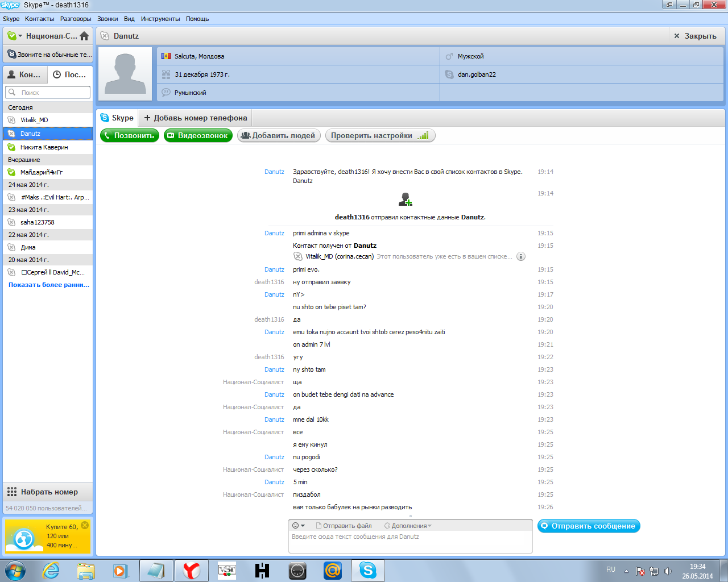This screenshot has width=728, height=582.
Task: Click the Skype name icon beside dan.golban22
Action: [449, 74]
